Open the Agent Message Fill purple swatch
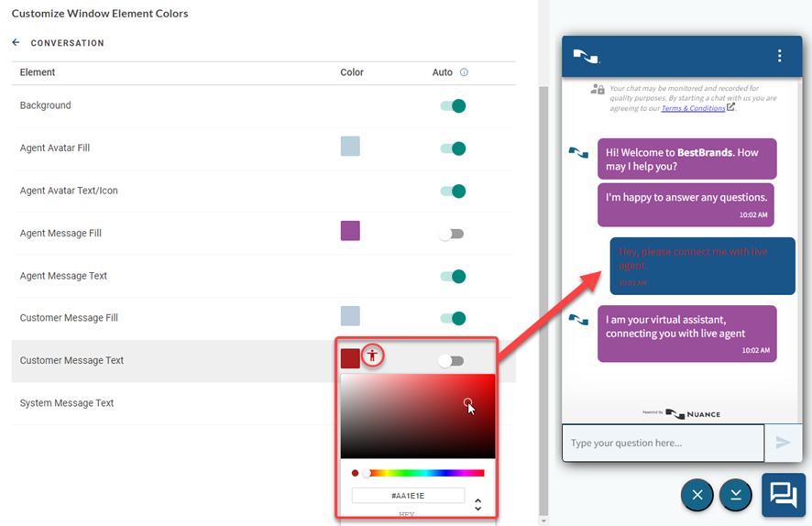 (350, 231)
